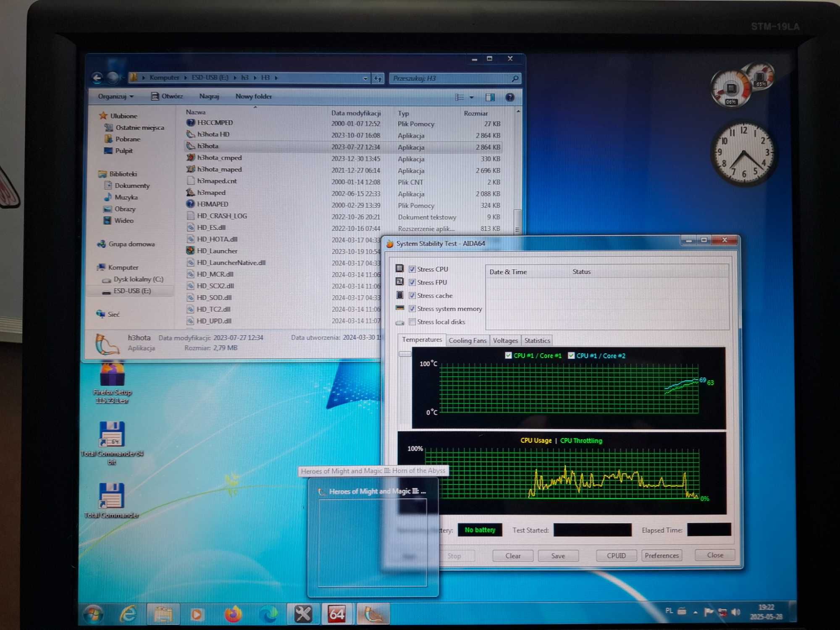
Task: Uncheck the Stress system memory checkbox
Action: click(x=412, y=309)
